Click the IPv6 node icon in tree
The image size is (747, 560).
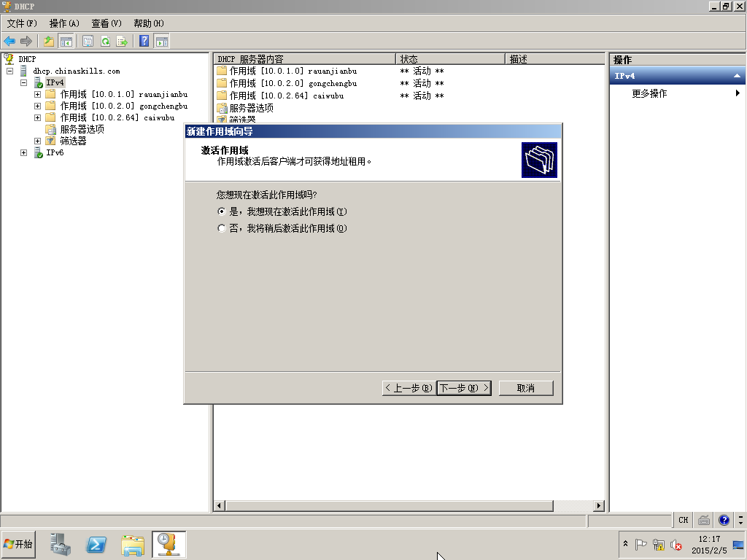click(39, 153)
